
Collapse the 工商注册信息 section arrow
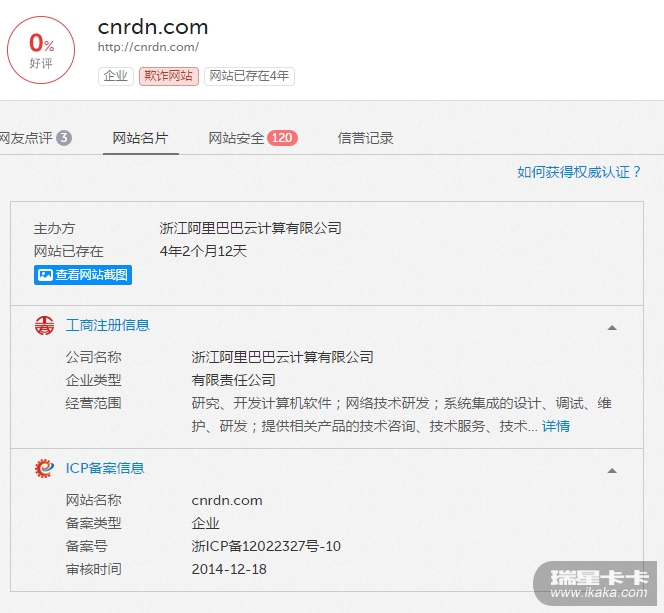pyautogui.click(x=612, y=328)
